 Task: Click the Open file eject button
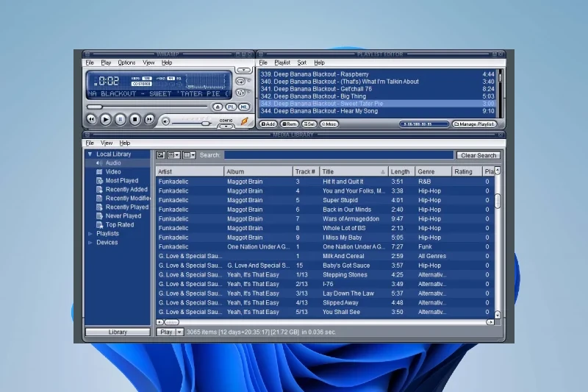pyautogui.click(x=218, y=107)
